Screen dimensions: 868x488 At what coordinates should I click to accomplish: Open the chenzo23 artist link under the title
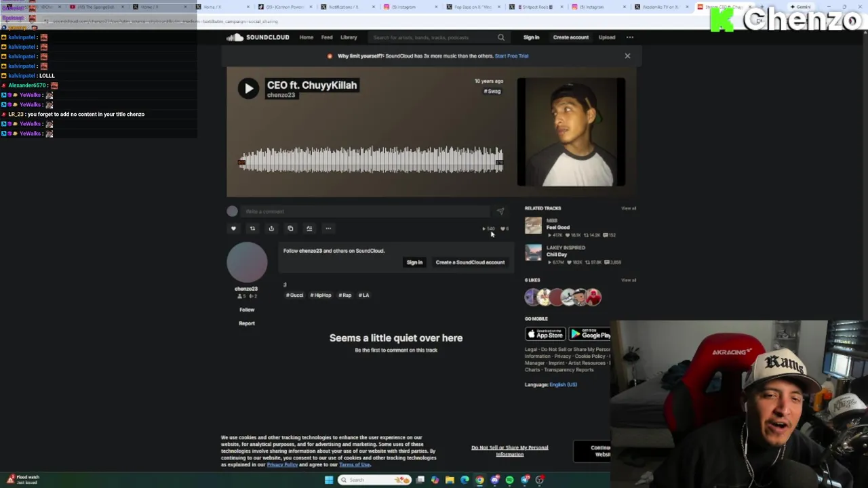point(281,95)
